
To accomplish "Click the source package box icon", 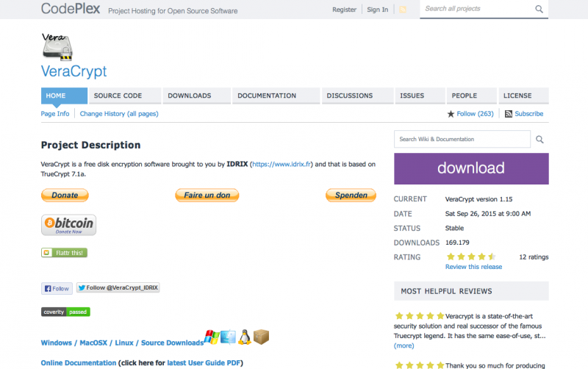I will point(262,337).
